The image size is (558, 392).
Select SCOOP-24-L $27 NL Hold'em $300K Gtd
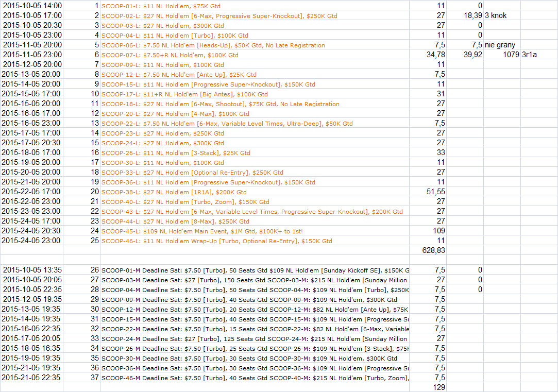[x=255, y=143]
